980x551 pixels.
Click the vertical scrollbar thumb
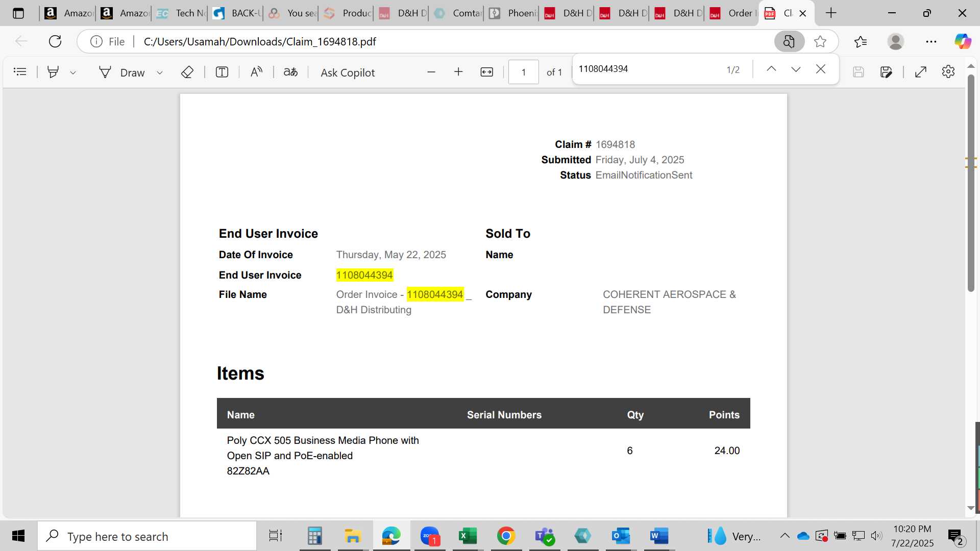(x=971, y=183)
